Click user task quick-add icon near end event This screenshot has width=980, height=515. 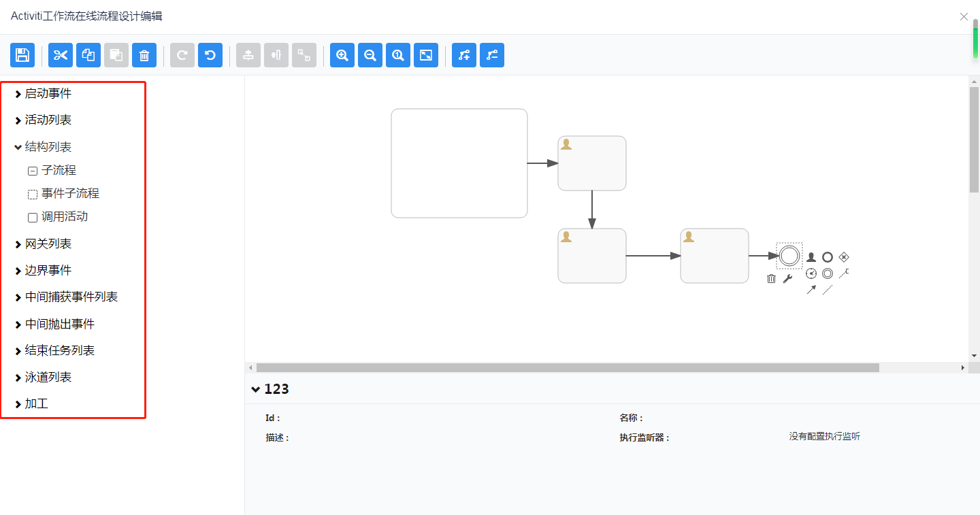coord(811,257)
